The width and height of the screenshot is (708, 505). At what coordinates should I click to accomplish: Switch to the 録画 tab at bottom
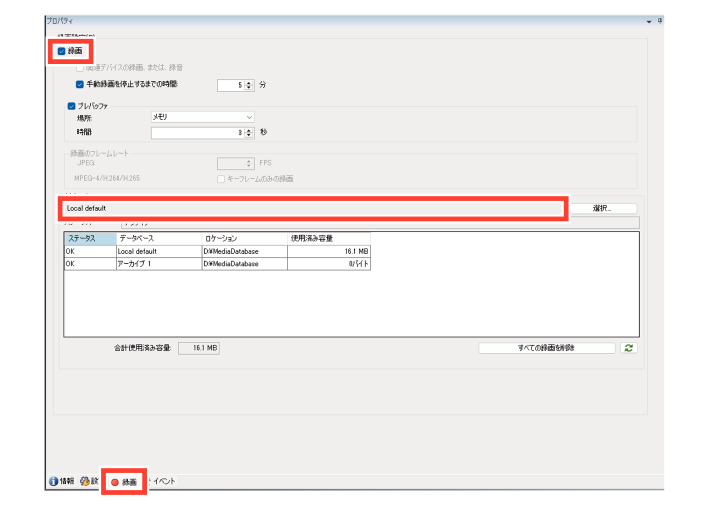(x=124, y=482)
